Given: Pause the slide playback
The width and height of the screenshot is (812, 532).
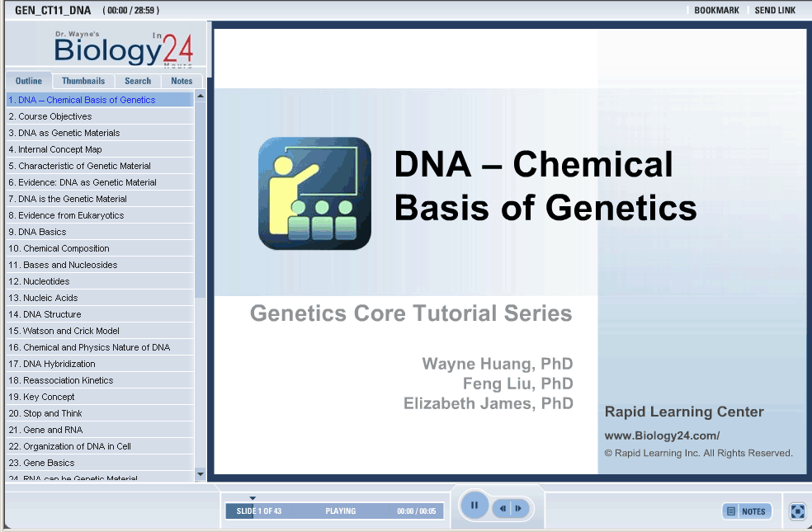Looking at the screenshot, I should point(474,506).
